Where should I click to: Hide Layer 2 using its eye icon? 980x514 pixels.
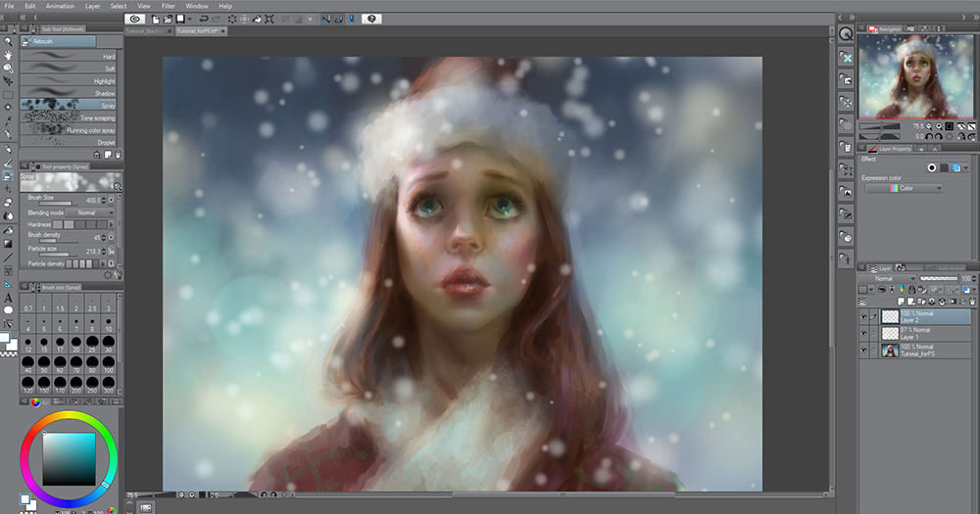(x=863, y=317)
